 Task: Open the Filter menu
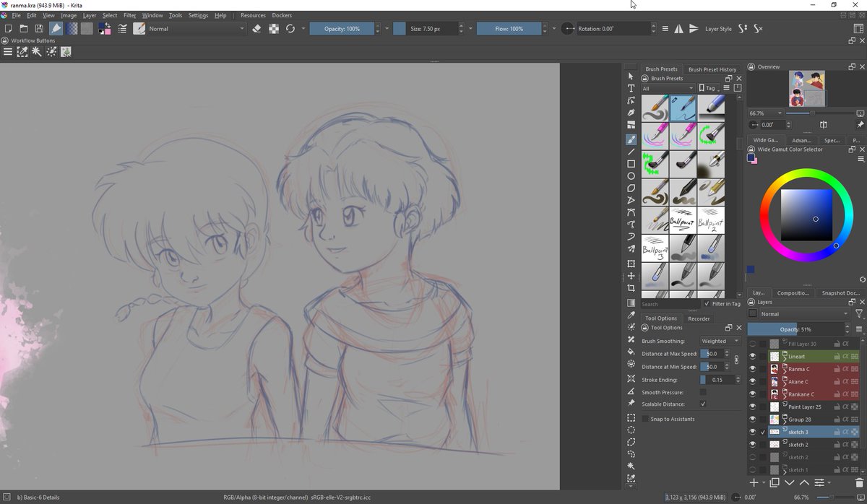pos(129,15)
